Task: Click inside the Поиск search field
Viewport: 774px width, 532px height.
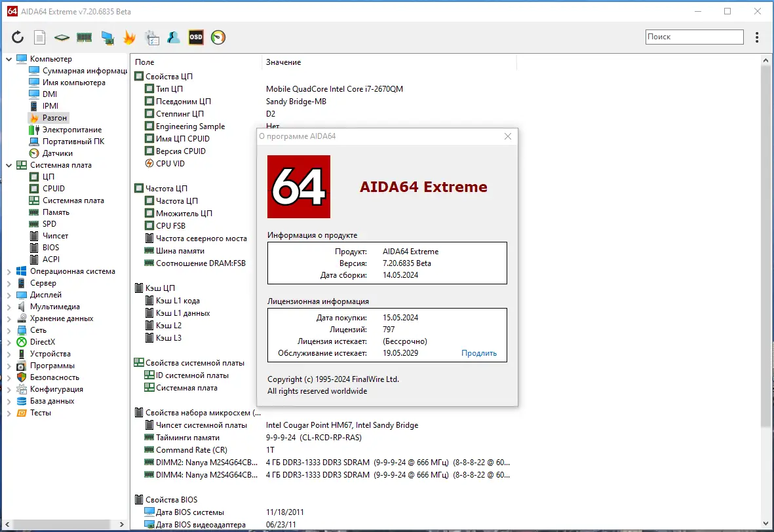Action: point(694,37)
